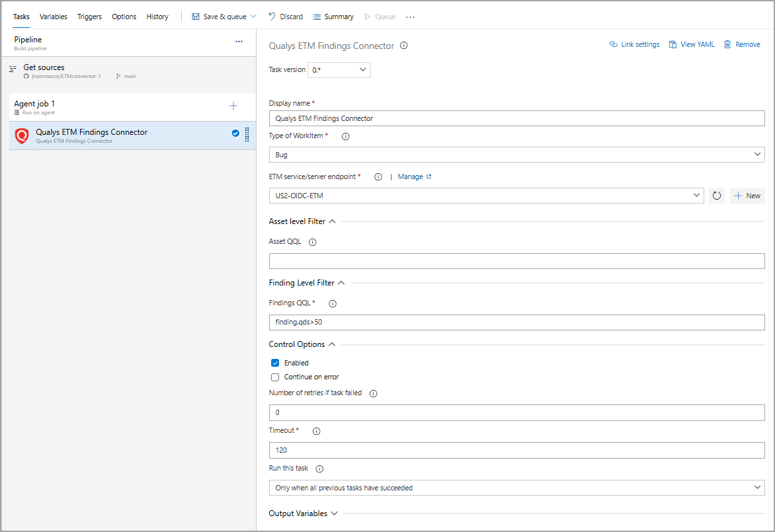This screenshot has height=532, width=775.
Task: Enable Continue on error
Action: [275, 377]
